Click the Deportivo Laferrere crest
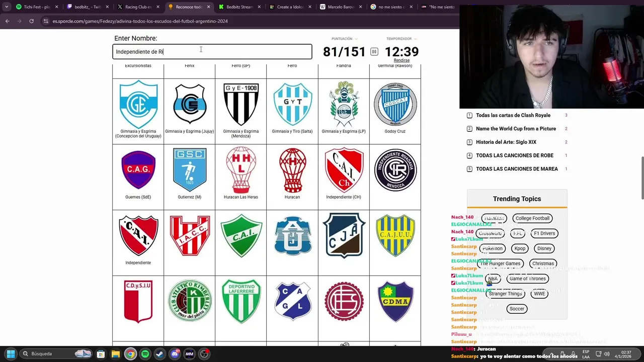This screenshot has width=644, height=362. tap(241, 301)
